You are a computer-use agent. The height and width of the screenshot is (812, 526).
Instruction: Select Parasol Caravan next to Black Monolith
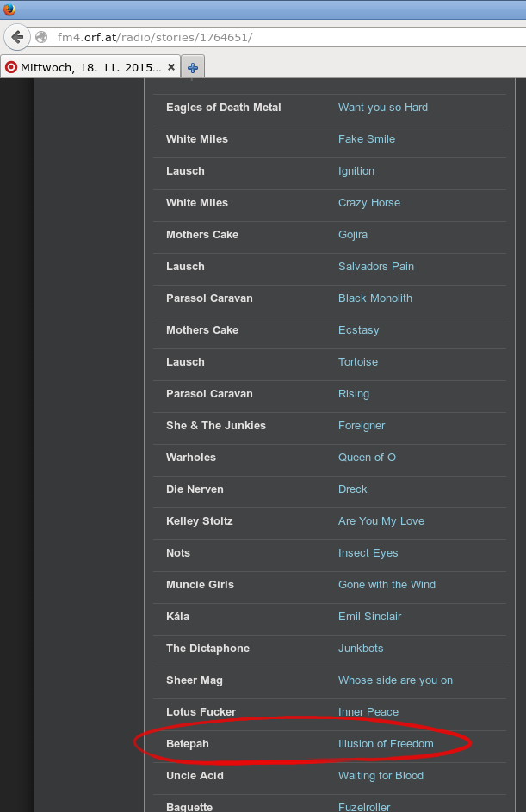209,298
